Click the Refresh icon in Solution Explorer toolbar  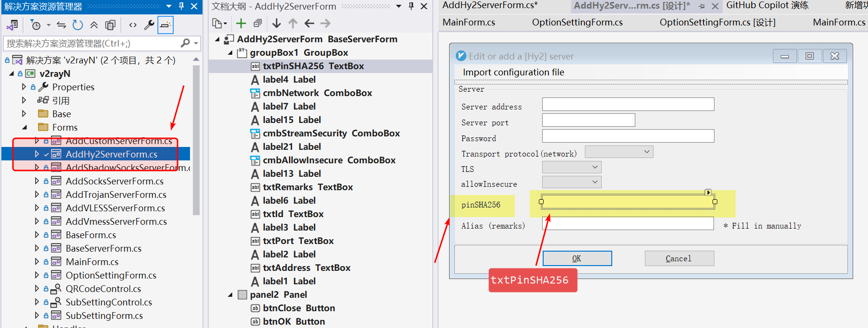coord(77,25)
